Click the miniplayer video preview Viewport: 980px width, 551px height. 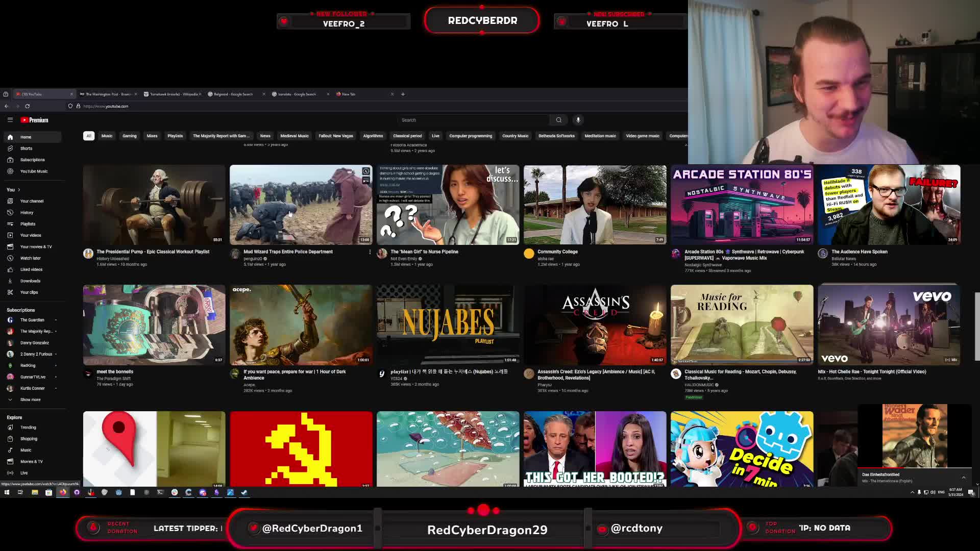pyautogui.click(x=915, y=436)
